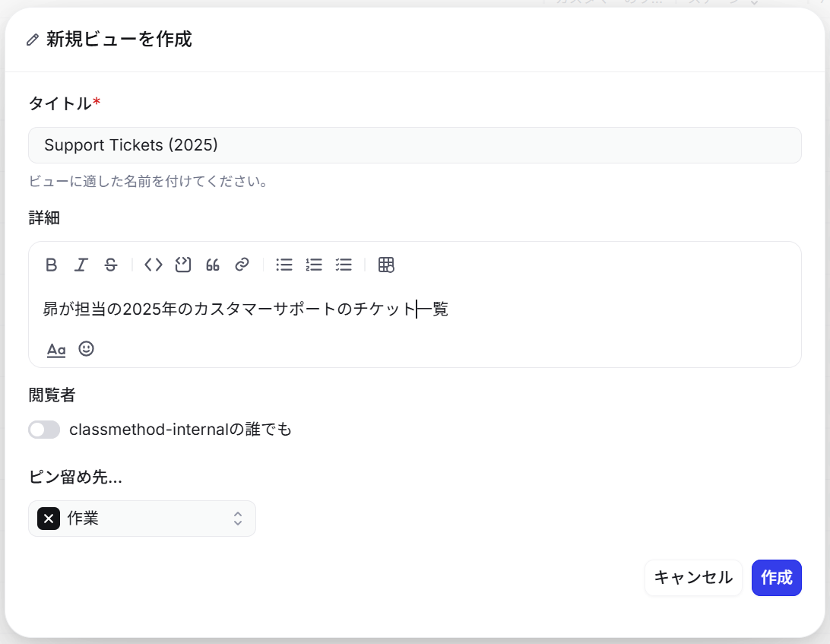Apply strikethrough formatting

click(110, 265)
